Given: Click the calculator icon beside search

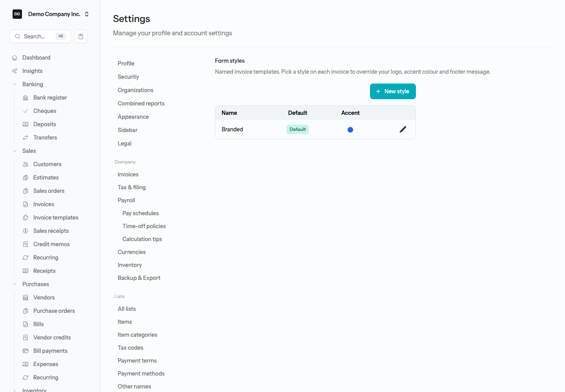Looking at the screenshot, I should (x=81, y=36).
